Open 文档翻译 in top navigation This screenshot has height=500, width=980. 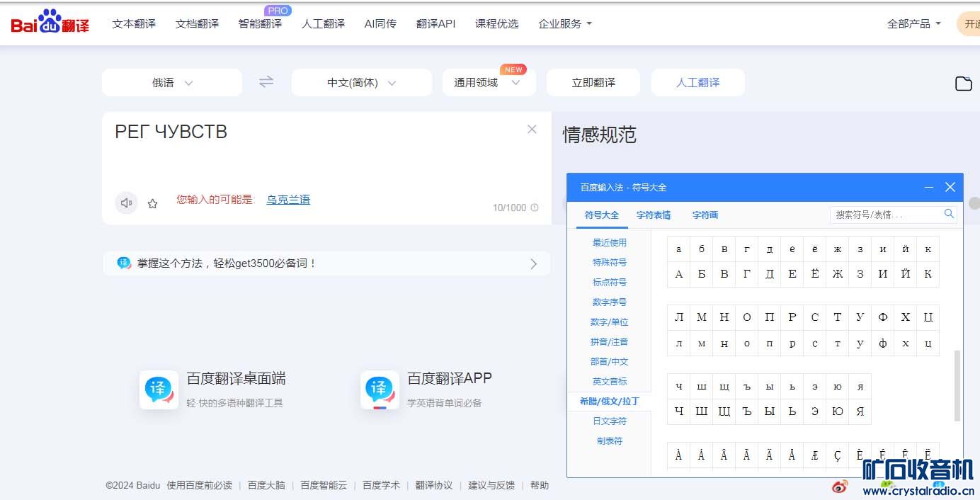point(197,24)
